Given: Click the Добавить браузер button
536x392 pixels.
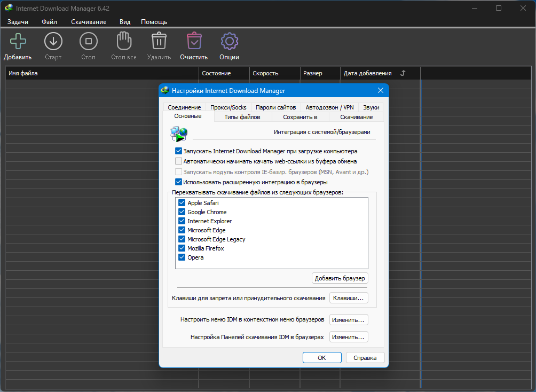Looking at the screenshot, I should (340, 278).
